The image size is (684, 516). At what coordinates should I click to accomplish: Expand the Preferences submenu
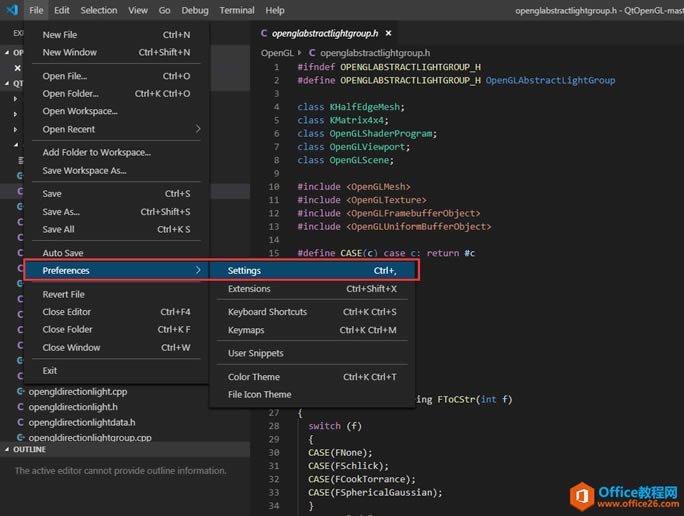click(x=116, y=270)
